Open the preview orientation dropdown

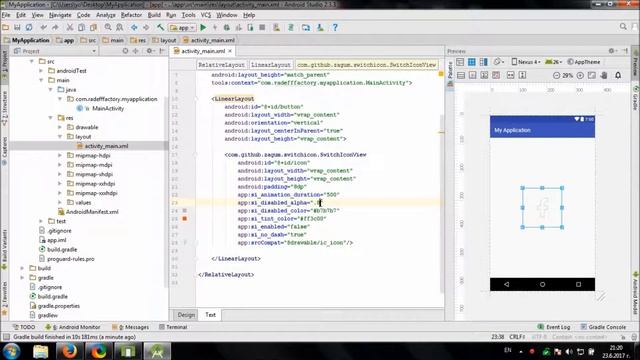[499, 62]
